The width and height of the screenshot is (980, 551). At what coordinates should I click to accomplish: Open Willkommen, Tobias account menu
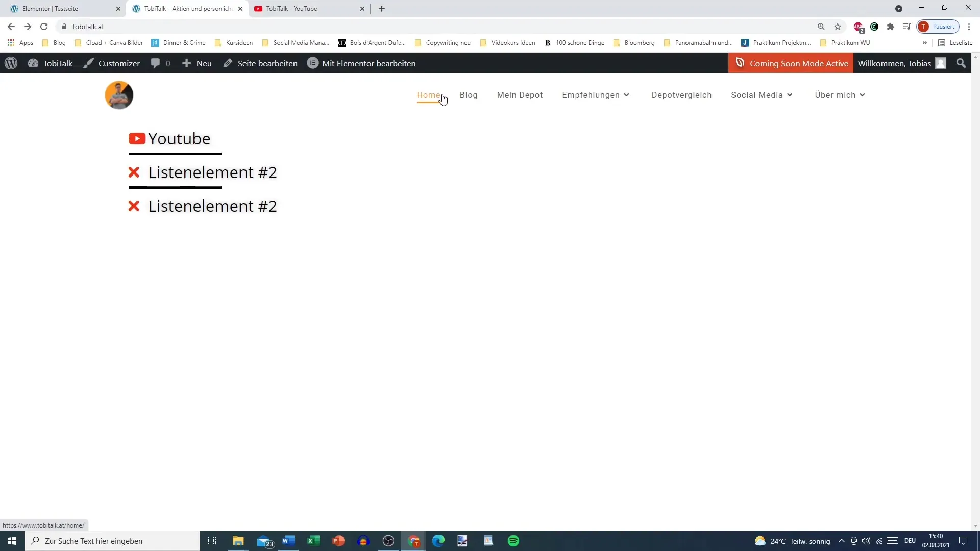(x=902, y=63)
